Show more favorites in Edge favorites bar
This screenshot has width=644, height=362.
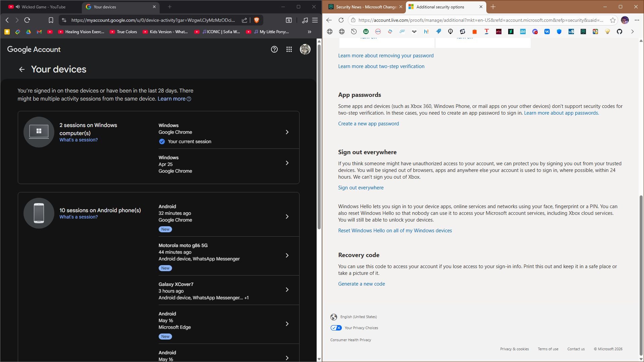633,32
